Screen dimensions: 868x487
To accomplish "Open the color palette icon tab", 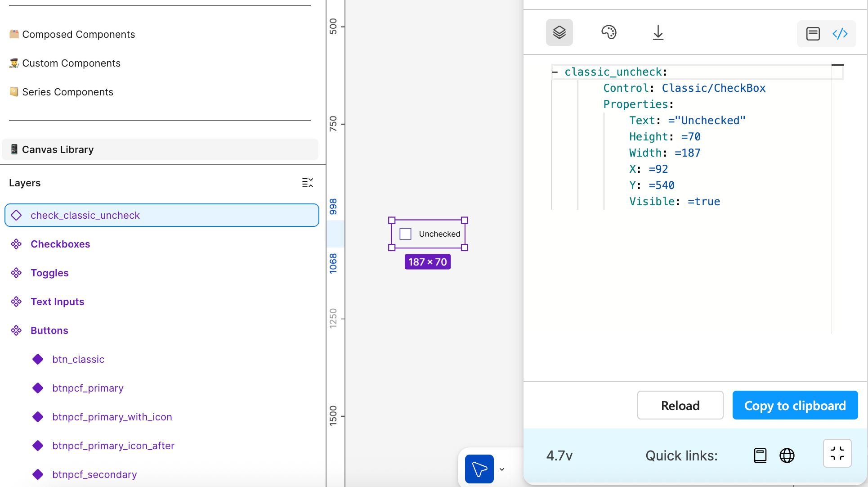I will (x=608, y=32).
